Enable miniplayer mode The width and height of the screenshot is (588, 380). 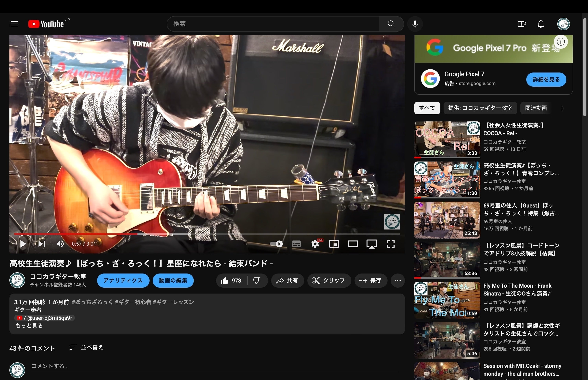point(334,244)
